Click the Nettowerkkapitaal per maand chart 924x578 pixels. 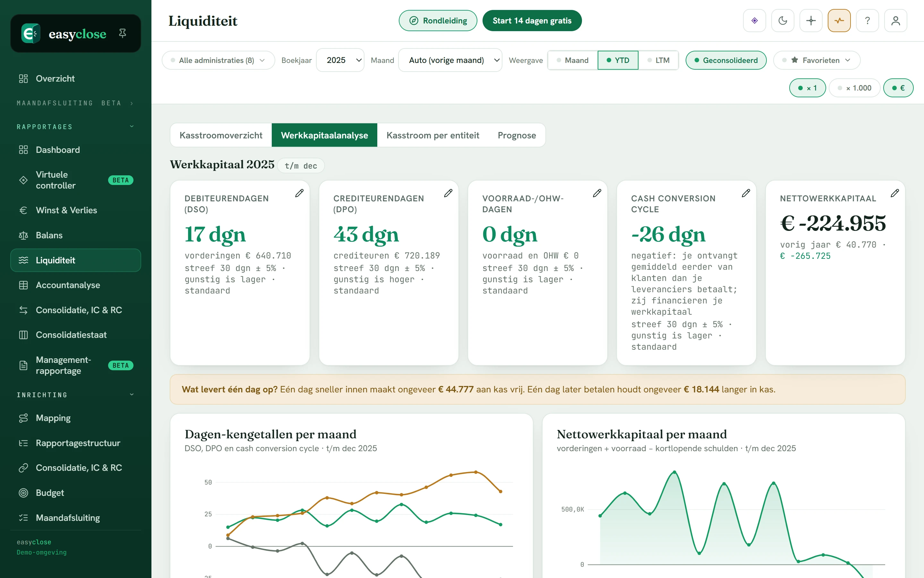pos(723,496)
